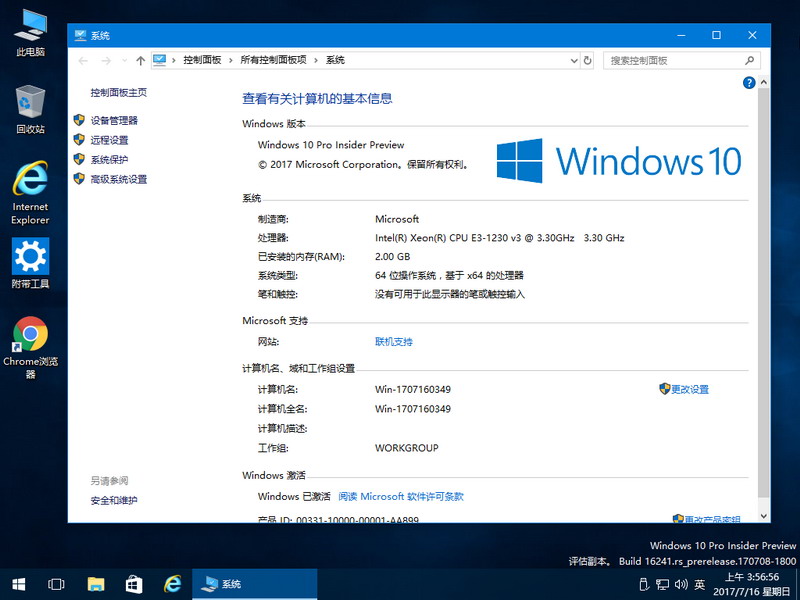Click the back navigation arrow
The width and height of the screenshot is (800, 600).
click(83, 61)
